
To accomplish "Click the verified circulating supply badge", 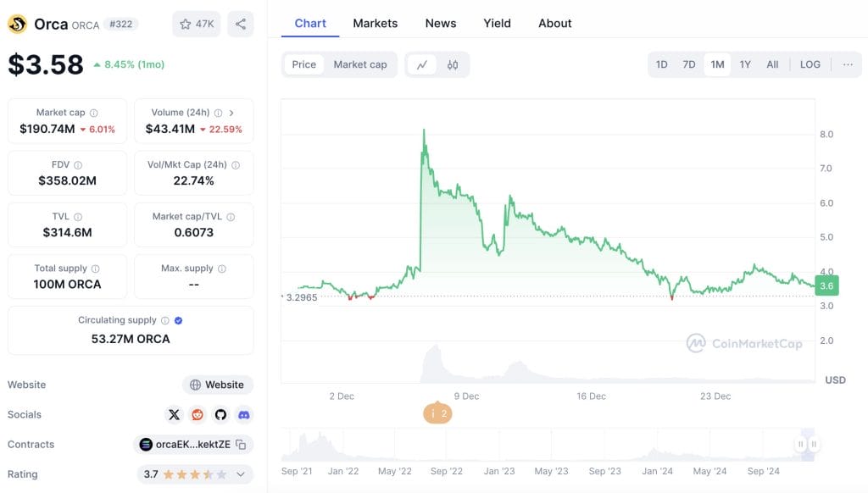I will click(178, 320).
